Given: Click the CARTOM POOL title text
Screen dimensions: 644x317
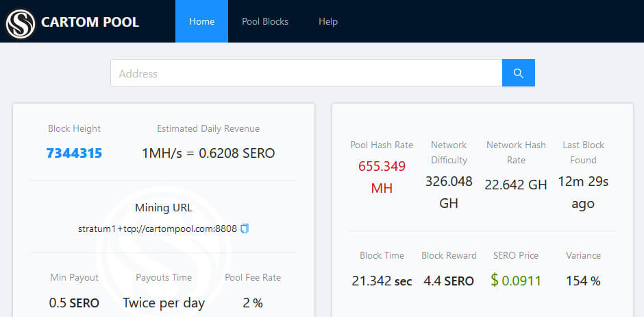Looking at the screenshot, I should 90,22.
